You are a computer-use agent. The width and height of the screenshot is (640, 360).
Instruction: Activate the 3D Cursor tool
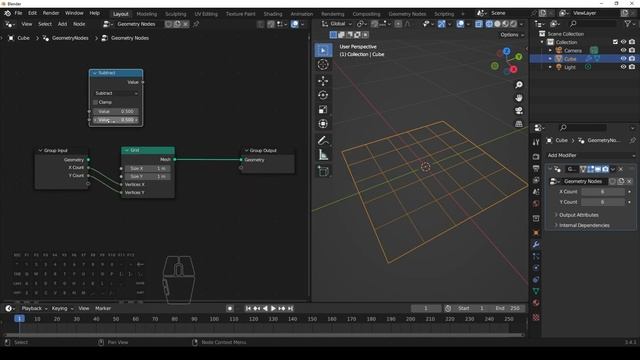(x=323, y=64)
